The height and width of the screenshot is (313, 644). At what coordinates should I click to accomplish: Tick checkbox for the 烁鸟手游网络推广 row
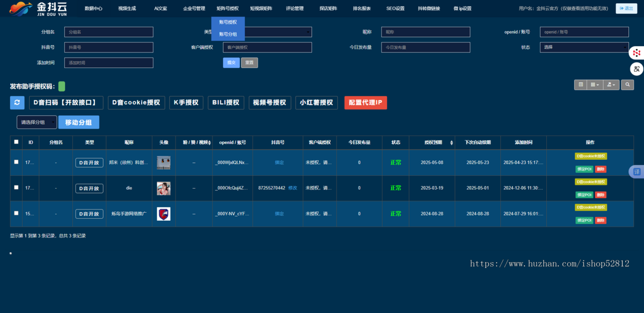pyautogui.click(x=16, y=213)
